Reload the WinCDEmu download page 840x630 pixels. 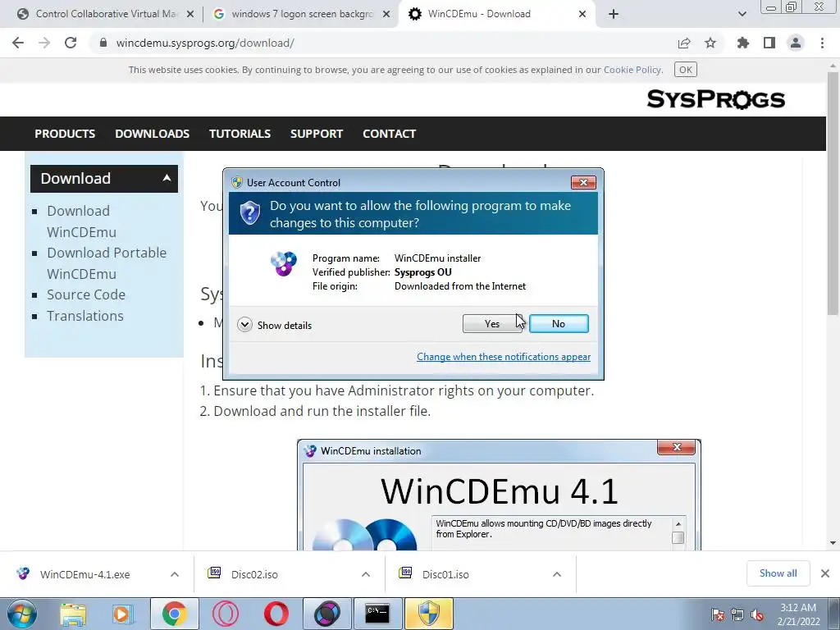pos(71,43)
